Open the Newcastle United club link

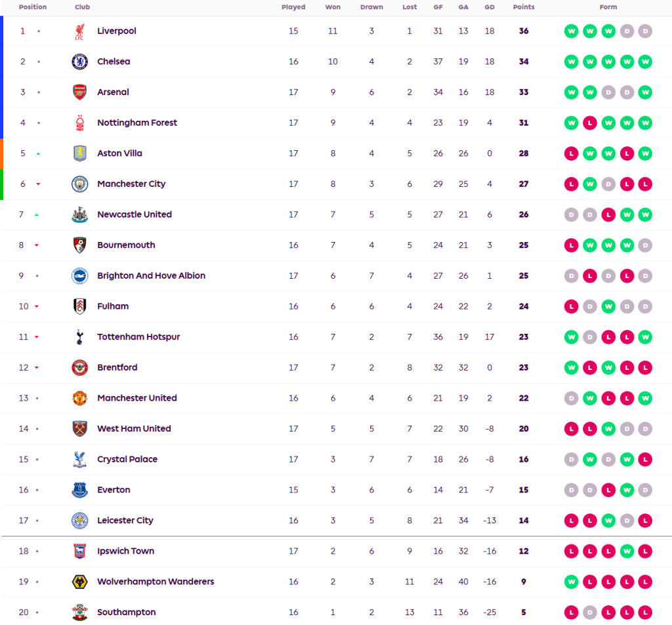coord(134,214)
